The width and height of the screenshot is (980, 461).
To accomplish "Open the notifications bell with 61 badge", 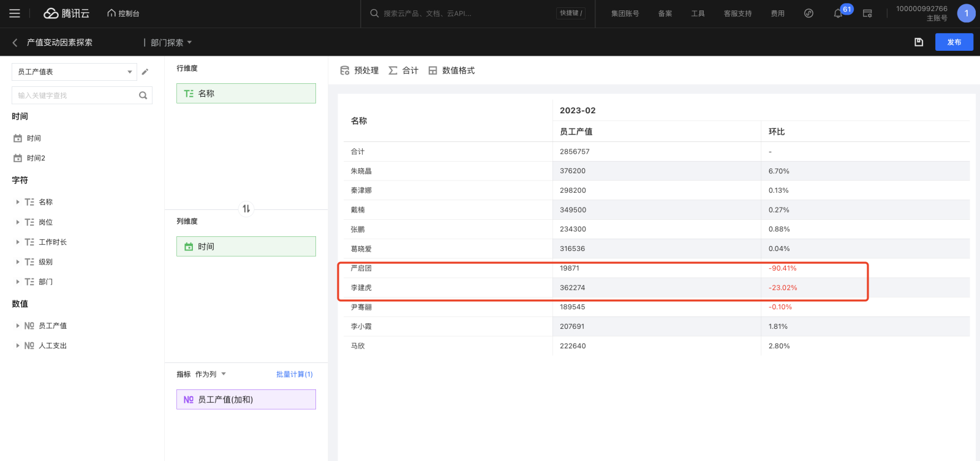I will [x=838, y=13].
